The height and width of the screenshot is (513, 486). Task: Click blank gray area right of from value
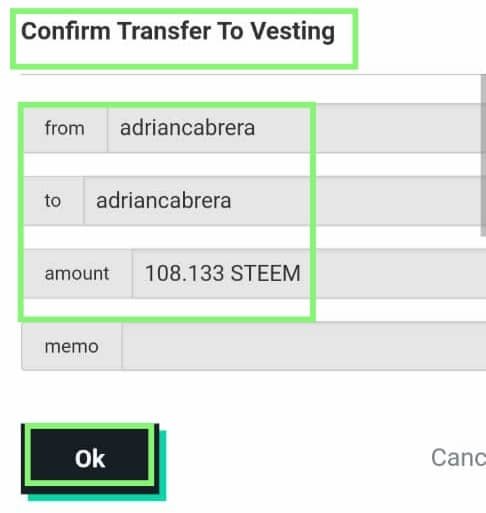pos(398,128)
